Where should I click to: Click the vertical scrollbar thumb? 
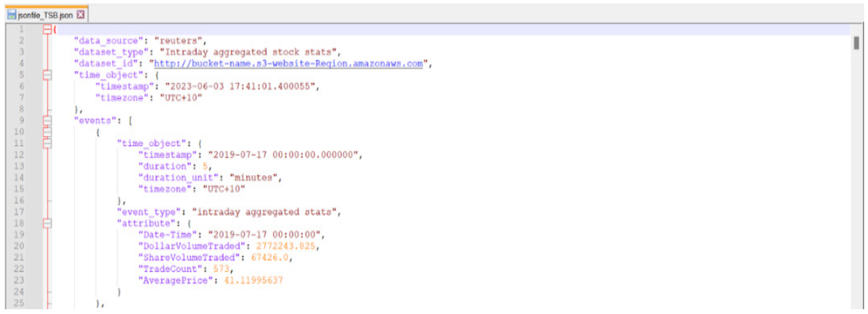pos(856,43)
